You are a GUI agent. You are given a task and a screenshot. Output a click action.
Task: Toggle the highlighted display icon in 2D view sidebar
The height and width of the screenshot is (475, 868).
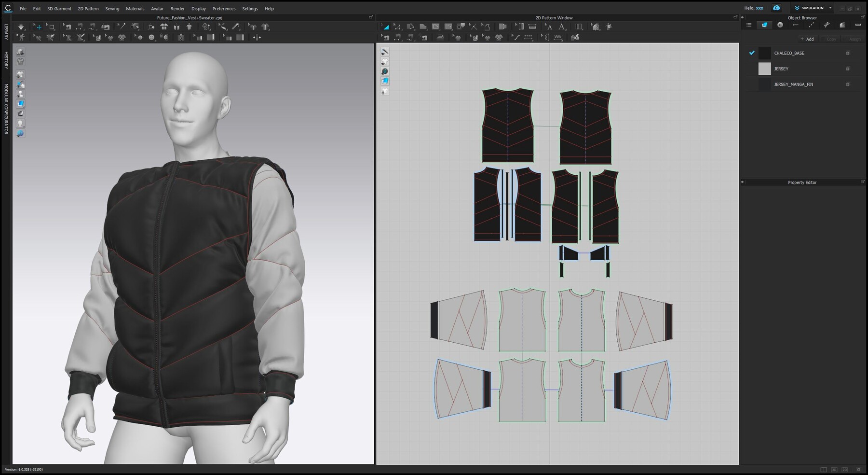pyautogui.click(x=384, y=81)
